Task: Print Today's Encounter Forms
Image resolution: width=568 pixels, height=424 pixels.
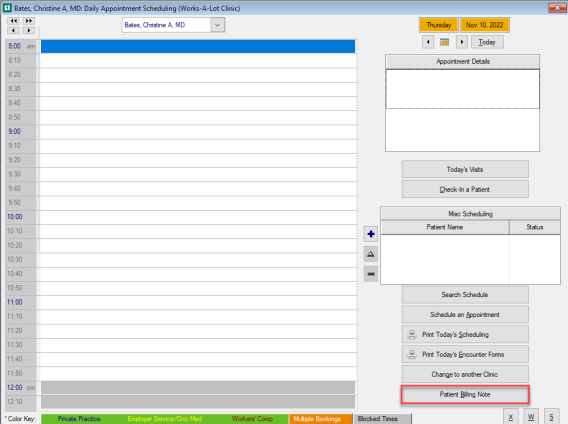Action: coord(465,354)
